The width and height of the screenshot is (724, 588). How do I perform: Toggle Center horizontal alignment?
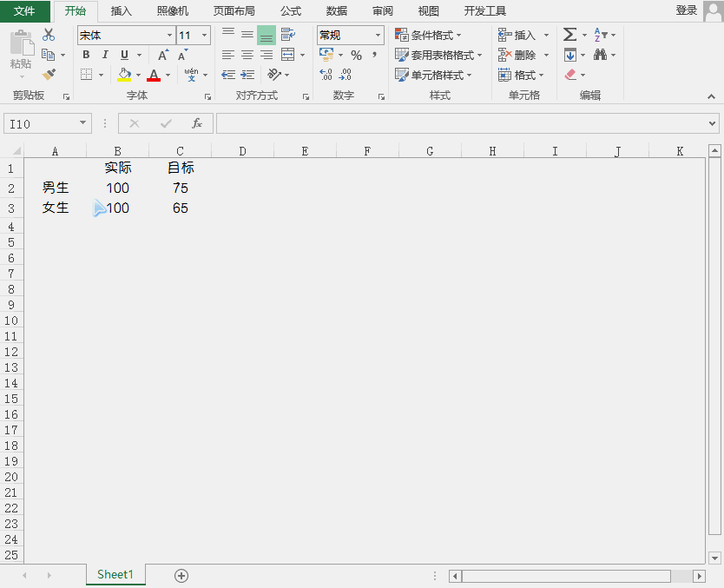click(x=247, y=55)
